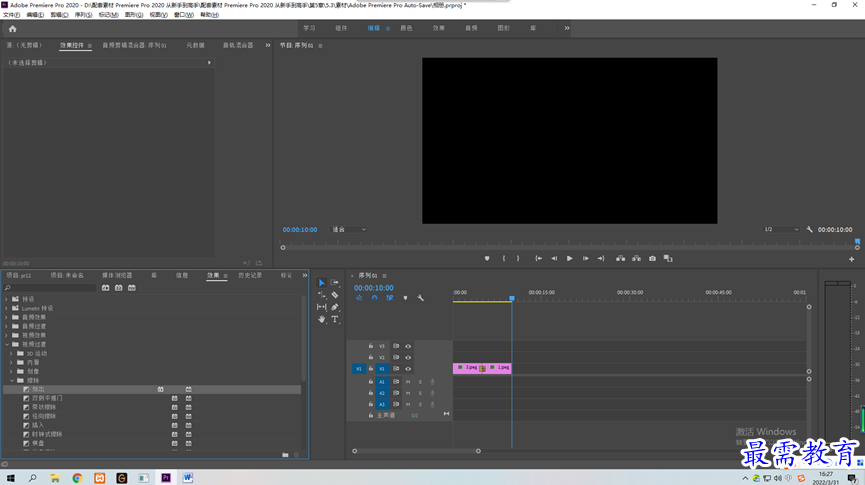Select the Type (T) tool

click(x=335, y=319)
